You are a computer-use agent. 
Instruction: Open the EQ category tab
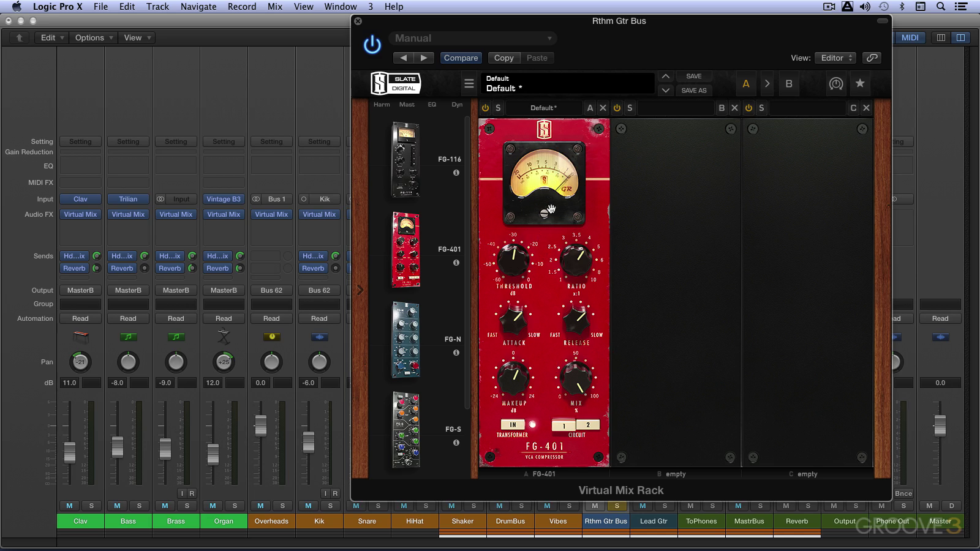(432, 104)
